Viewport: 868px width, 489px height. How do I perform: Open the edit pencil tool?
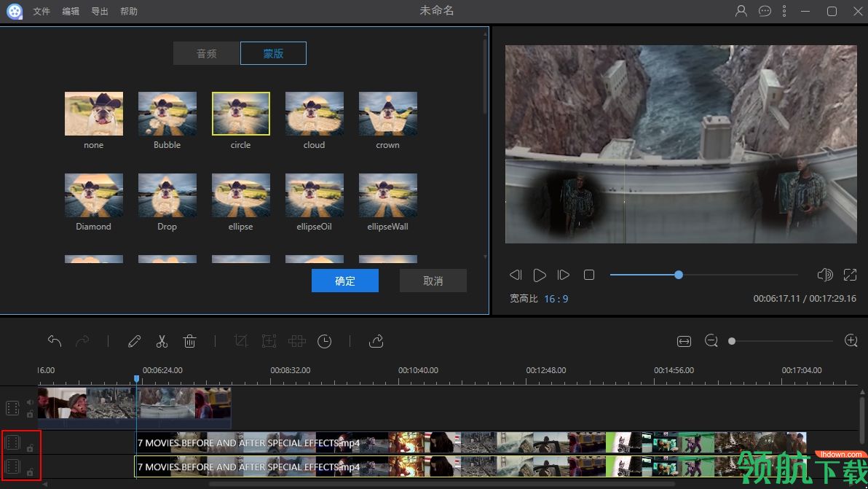[134, 341]
